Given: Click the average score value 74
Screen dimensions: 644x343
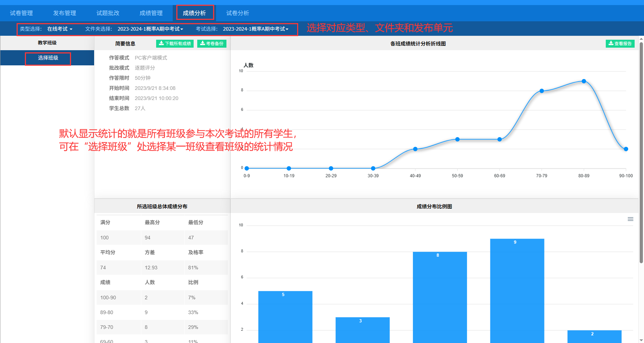Looking at the screenshot, I should pyautogui.click(x=103, y=268).
